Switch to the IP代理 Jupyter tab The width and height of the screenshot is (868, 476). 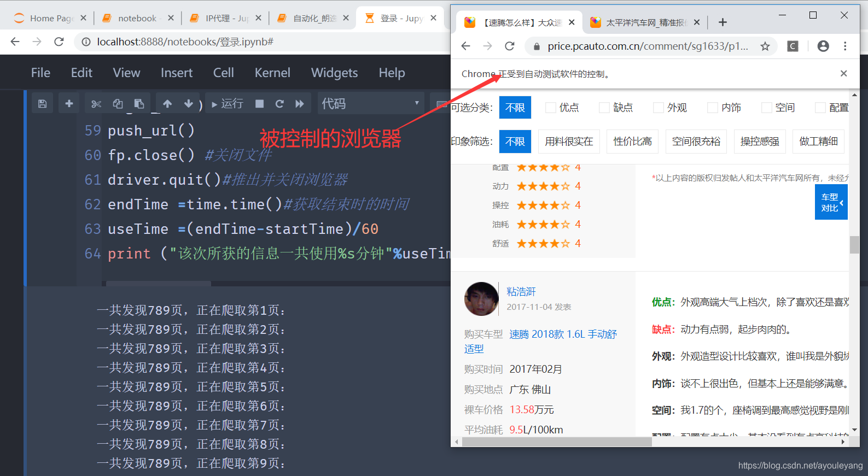pos(224,18)
